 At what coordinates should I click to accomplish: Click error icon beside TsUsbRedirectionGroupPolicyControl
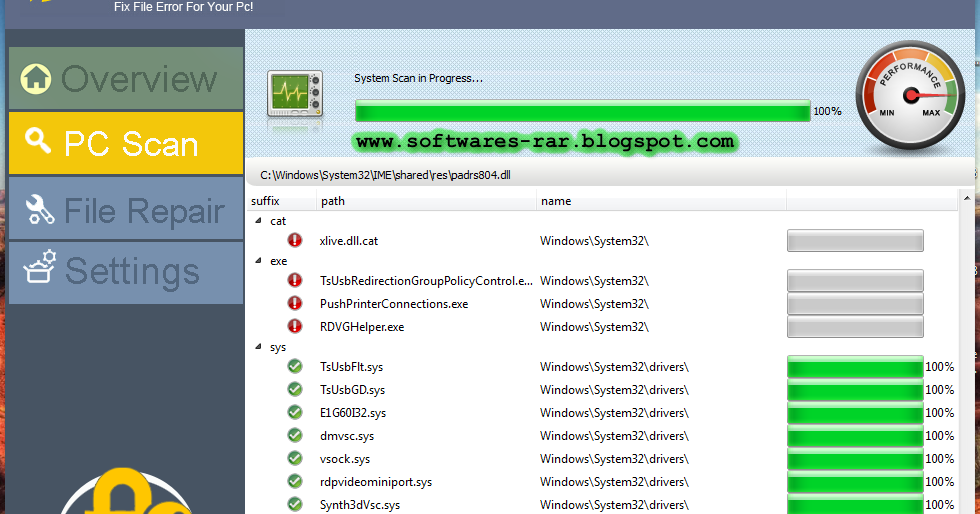pyautogui.click(x=295, y=280)
